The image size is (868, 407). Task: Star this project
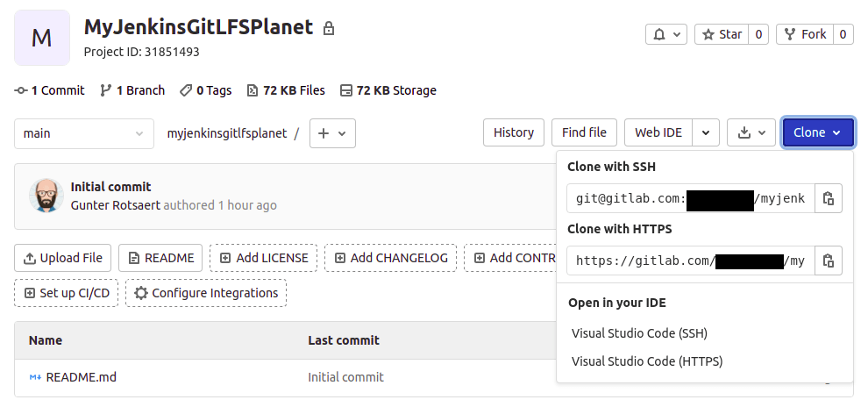click(x=722, y=34)
